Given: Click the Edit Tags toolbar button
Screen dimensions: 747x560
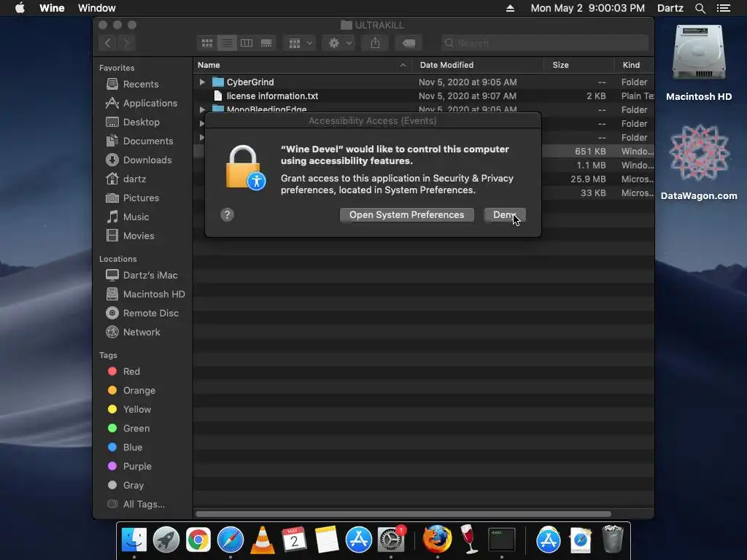Looking at the screenshot, I should click(409, 43).
